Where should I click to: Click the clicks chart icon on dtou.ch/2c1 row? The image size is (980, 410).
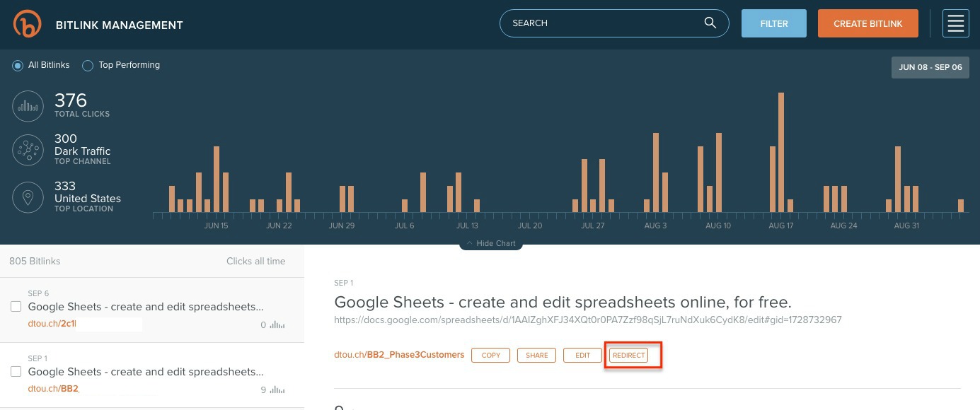click(277, 325)
